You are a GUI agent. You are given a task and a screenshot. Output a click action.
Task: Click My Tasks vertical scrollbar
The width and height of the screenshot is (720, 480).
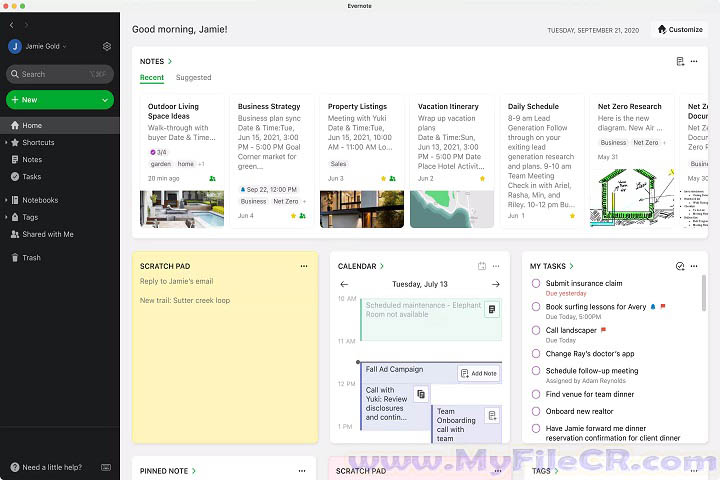pos(703,294)
